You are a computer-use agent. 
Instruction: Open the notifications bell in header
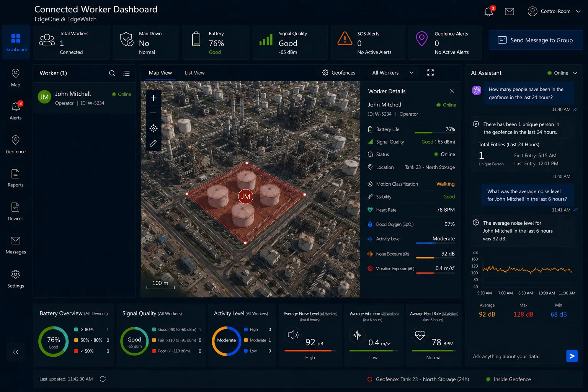coord(489,11)
